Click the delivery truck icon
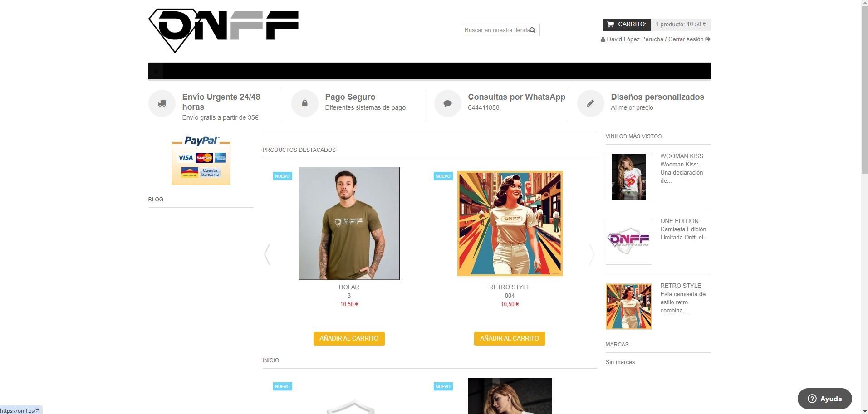Image resolution: width=868 pixels, height=414 pixels. [x=162, y=103]
